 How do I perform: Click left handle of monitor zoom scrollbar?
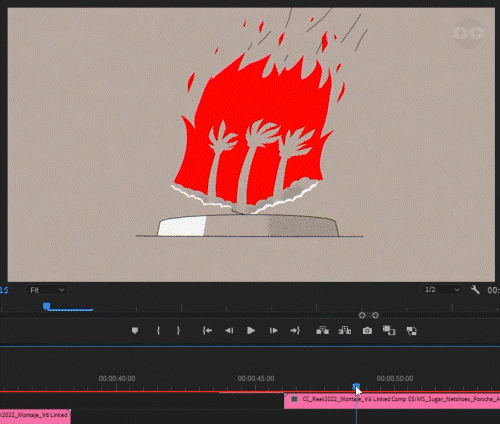click(x=362, y=315)
